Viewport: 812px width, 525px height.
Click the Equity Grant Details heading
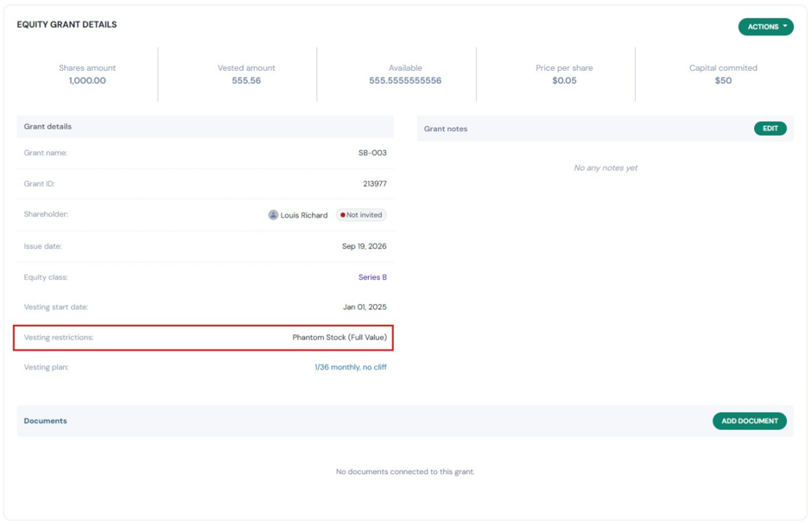(67, 24)
